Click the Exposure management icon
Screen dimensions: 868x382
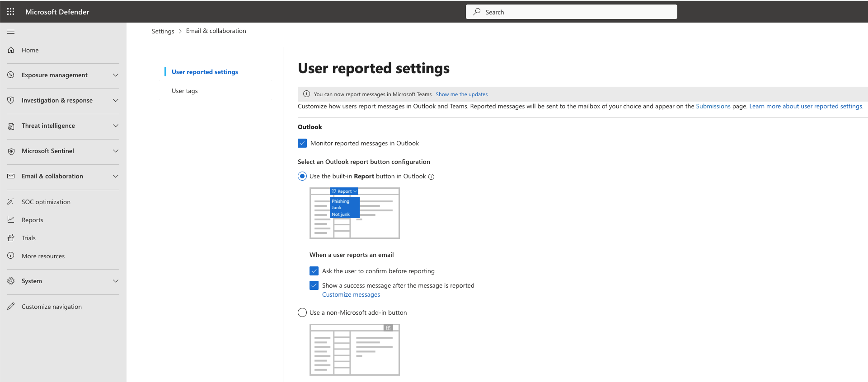pos(11,75)
